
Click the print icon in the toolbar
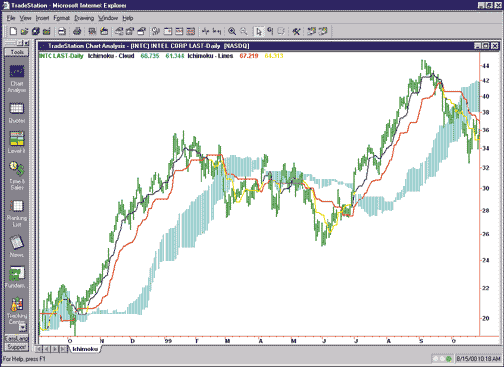[62, 31]
